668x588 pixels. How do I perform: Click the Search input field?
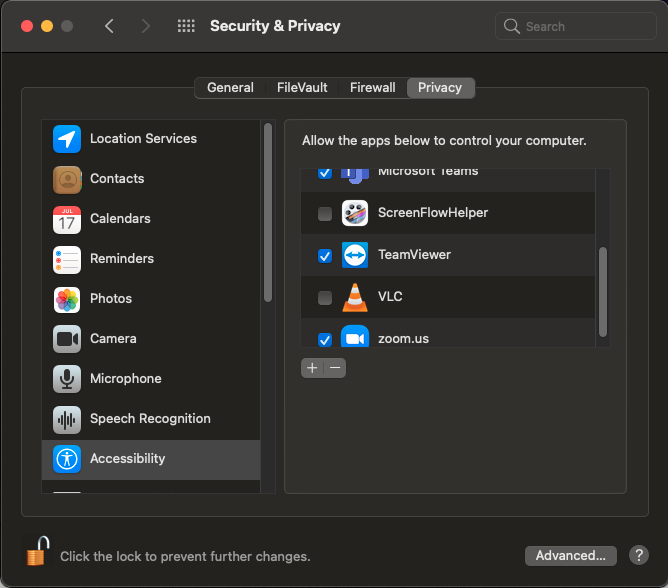pyautogui.click(x=576, y=26)
